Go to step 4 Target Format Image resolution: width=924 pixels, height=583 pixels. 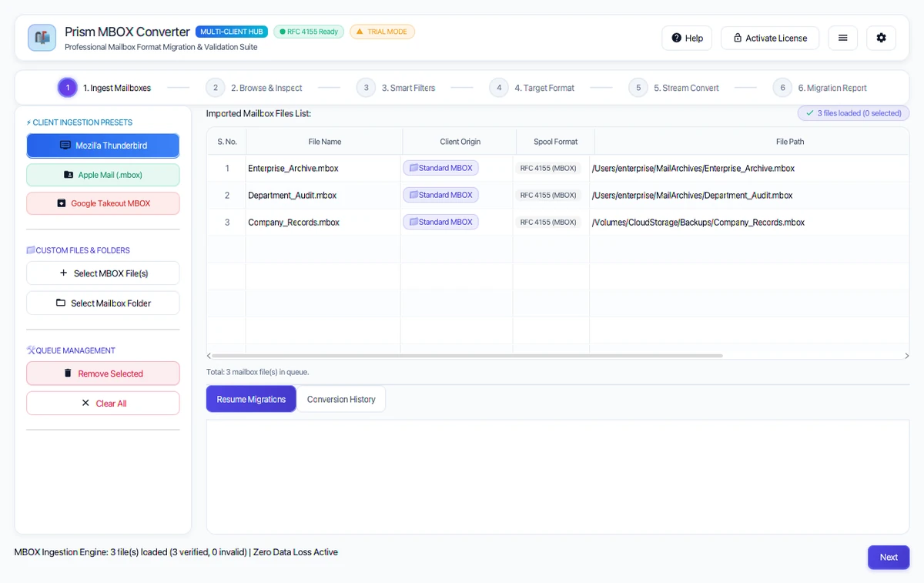pyautogui.click(x=532, y=88)
